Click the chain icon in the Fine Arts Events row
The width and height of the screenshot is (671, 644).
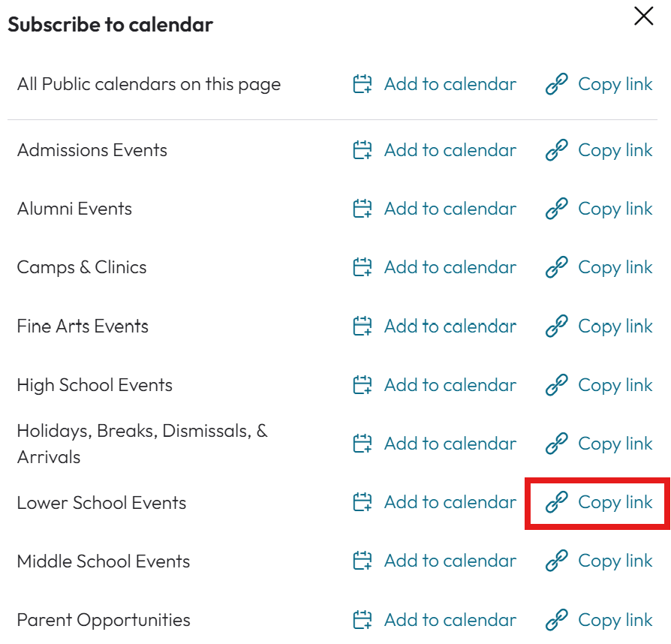click(556, 326)
